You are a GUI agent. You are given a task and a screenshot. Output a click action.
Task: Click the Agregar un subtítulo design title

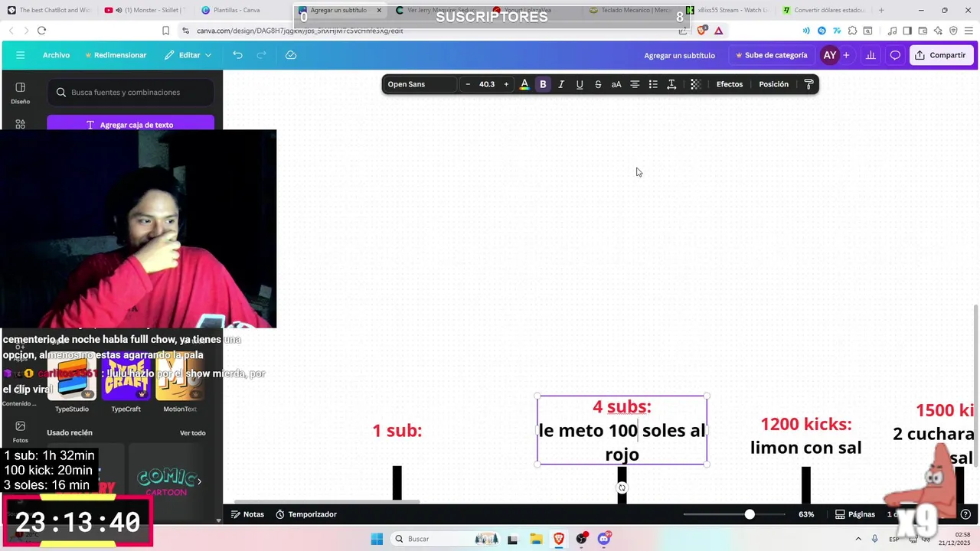click(679, 55)
